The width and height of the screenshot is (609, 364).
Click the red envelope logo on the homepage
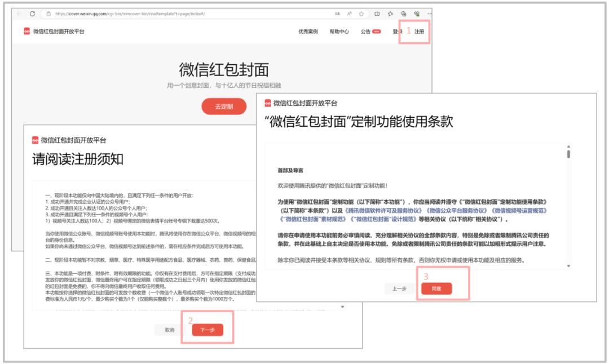[27, 32]
